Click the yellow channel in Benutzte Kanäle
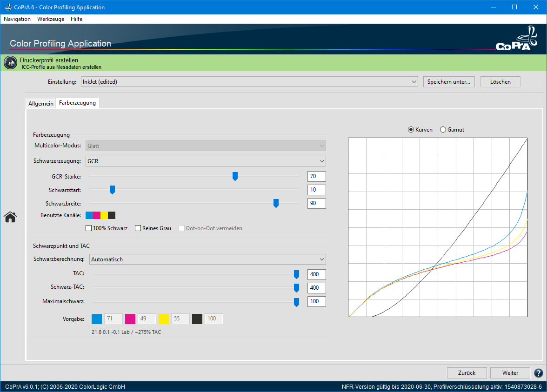The height and width of the screenshot is (392, 547). (x=104, y=215)
